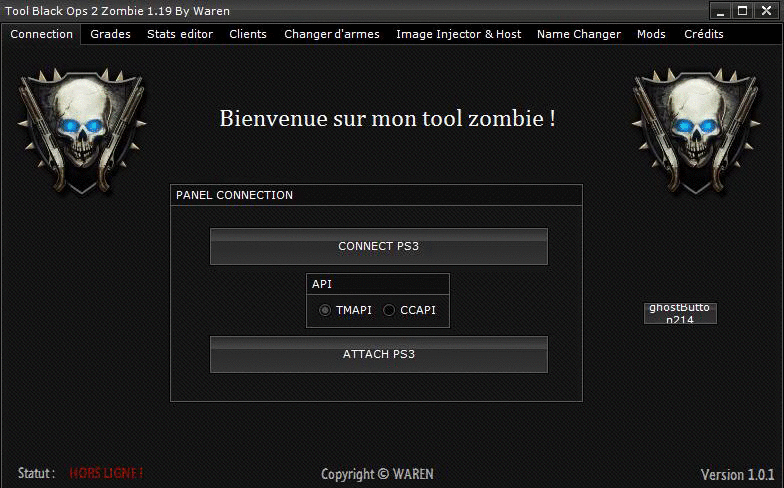
Task: Click the Statut label
Action: click(x=36, y=473)
